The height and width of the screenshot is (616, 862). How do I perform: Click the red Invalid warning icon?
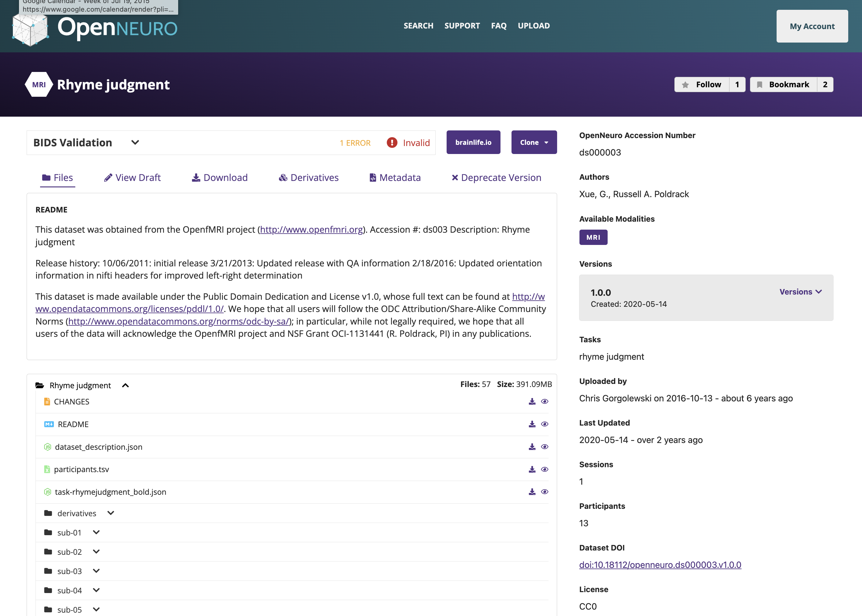(x=392, y=143)
